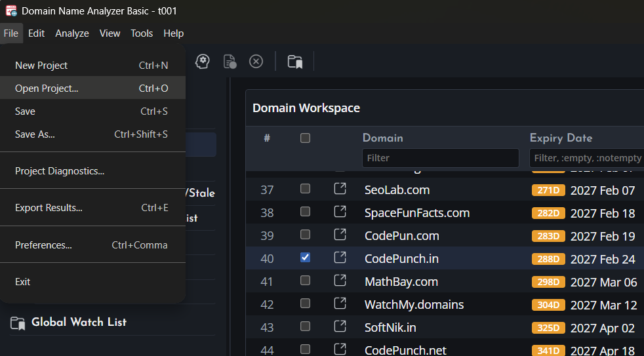The image size is (644, 356).
Task: Open CodePunch.in external link icon
Action: 340,258
